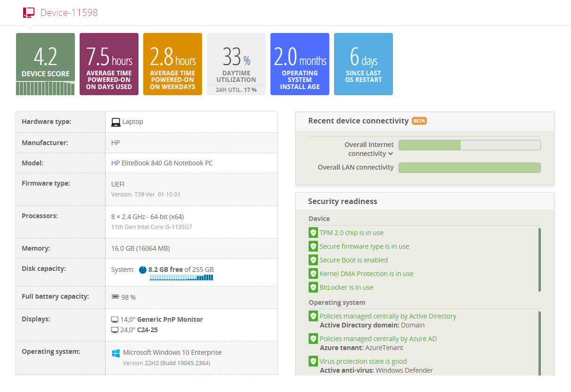Click the shield icon for Secure Boot enabled

313,260
